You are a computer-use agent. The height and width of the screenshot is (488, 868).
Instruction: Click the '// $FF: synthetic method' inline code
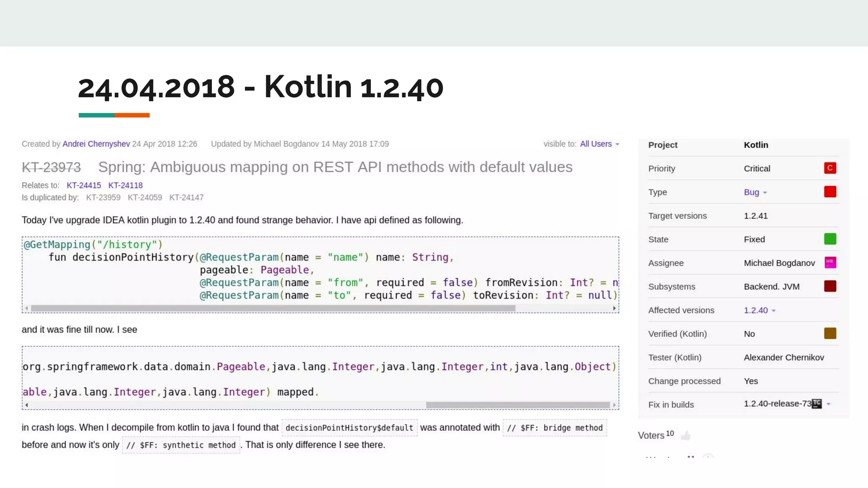(x=181, y=445)
